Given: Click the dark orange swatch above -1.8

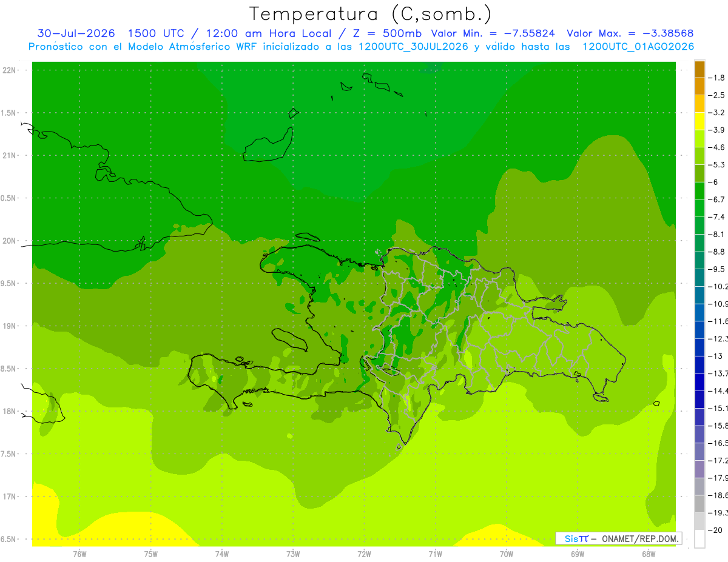Looking at the screenshot, I should [x=699, y=69].
